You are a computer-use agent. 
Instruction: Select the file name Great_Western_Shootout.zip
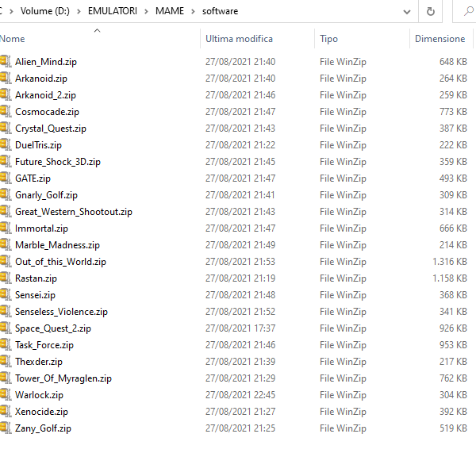(74, 212)
